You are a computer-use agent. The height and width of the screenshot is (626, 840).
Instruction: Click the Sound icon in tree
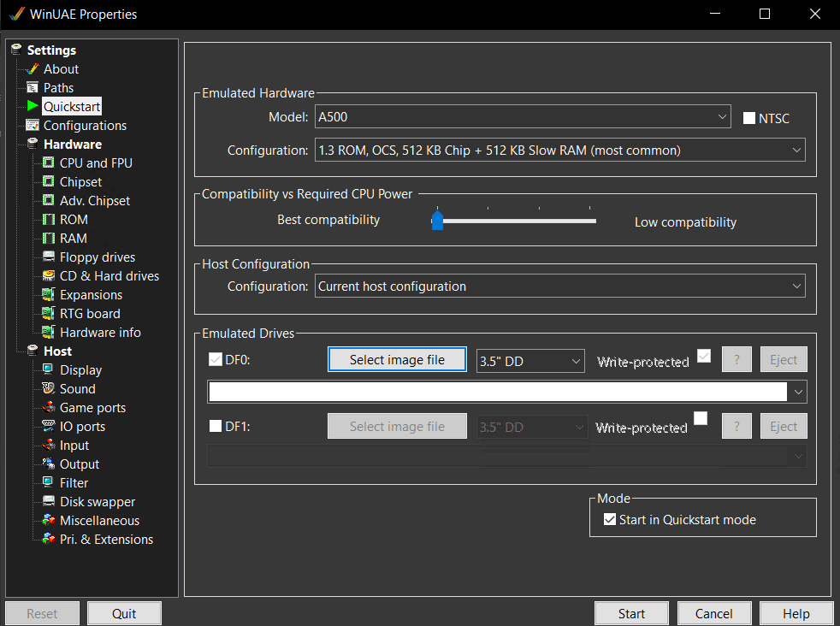[x=48, y=388]
